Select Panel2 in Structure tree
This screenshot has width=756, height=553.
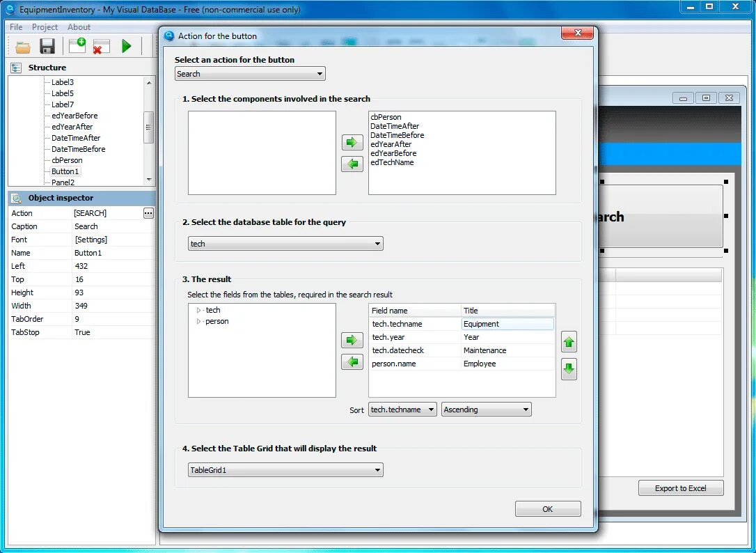click(63, 182)
